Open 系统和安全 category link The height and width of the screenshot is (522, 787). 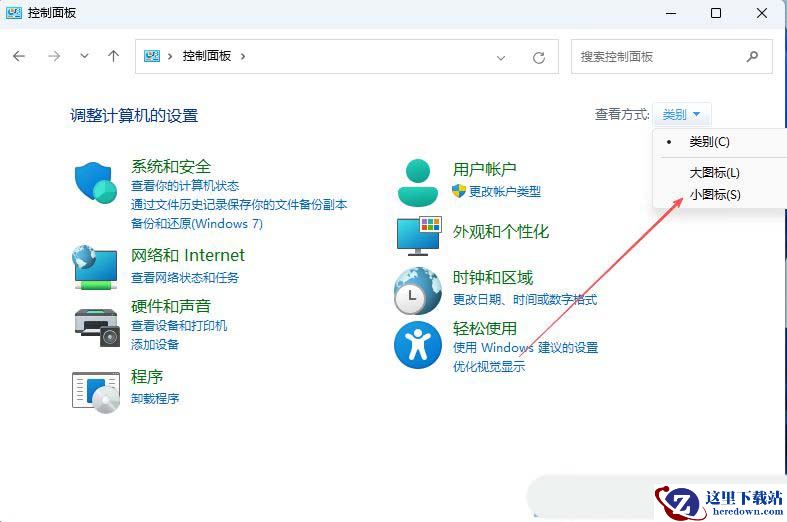tap(171, 167)
